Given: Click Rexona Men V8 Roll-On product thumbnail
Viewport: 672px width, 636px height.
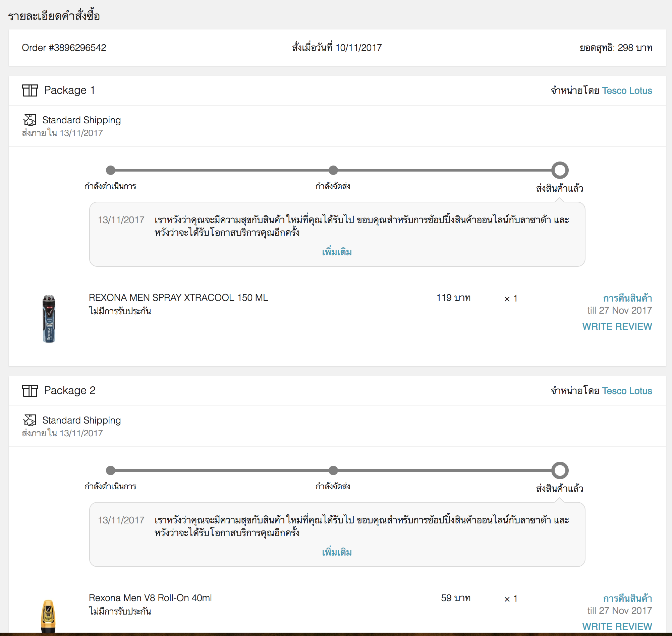Looking at the screenshot, I should (48, 616).
